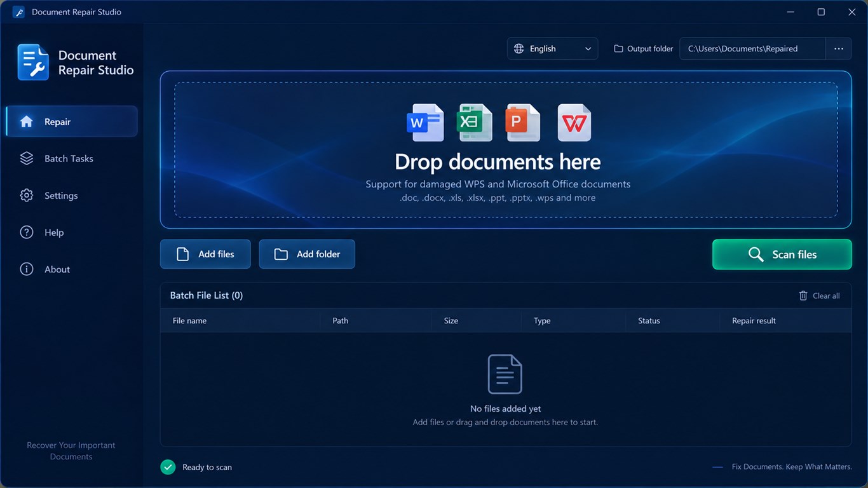Open the Repair page in sidebar
868x488 pixels.
(x=72, y=121)
